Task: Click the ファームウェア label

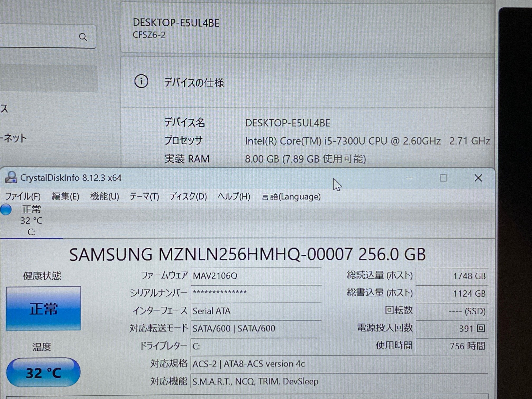Action: (x=164, y=275)
